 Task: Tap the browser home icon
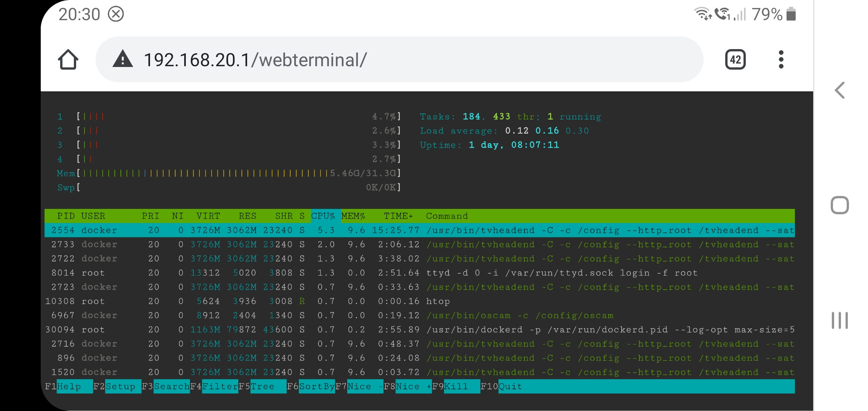[x=68, y=59]
